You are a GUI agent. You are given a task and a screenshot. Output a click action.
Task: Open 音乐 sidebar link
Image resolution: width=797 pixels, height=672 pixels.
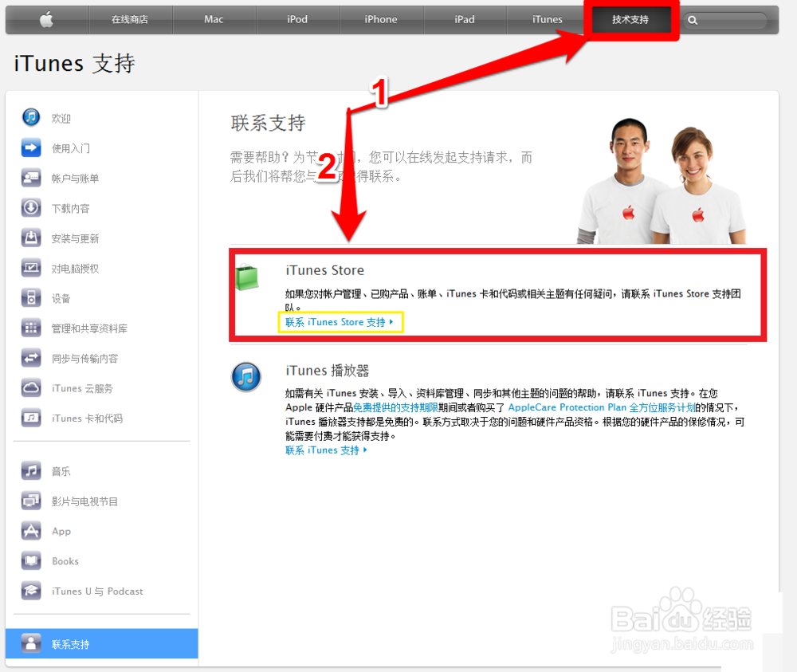click(x=61, y=471)
